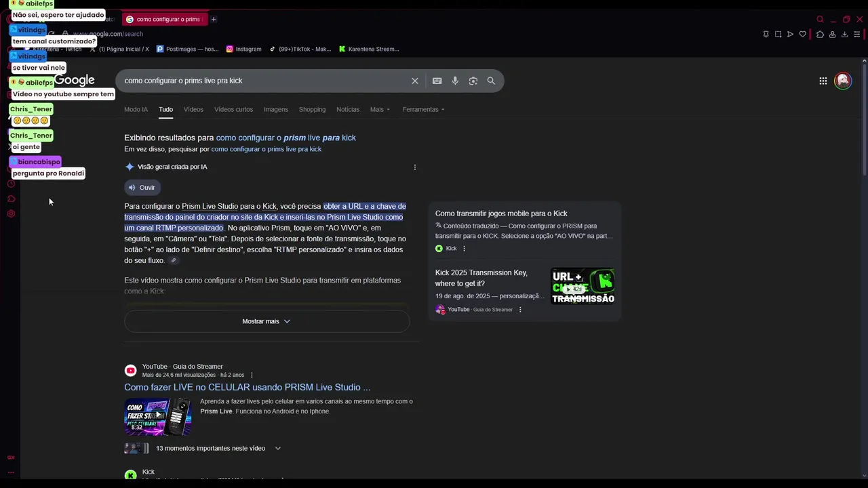
Task: Select the Tudo results tab
Action: click(165, 109)
